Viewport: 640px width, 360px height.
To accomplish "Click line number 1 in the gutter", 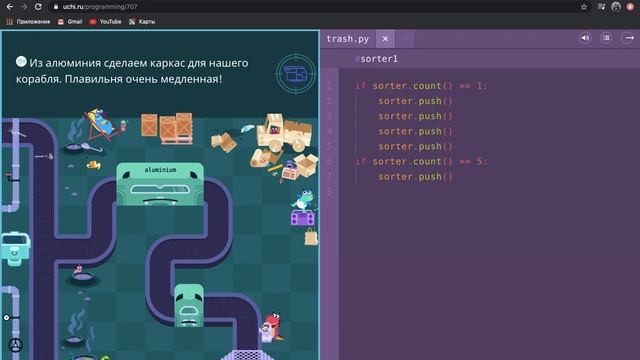I will pyautogui.click(x=330, y=86).
